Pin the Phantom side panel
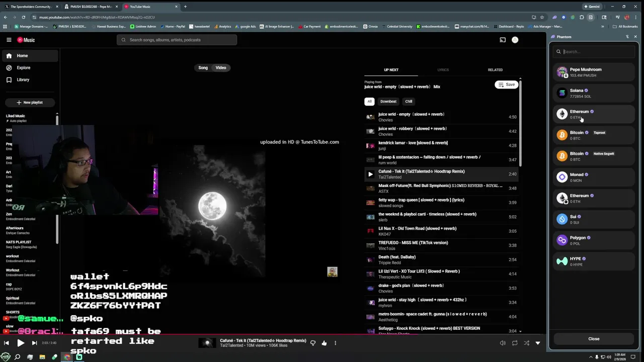 pos(627,37)
